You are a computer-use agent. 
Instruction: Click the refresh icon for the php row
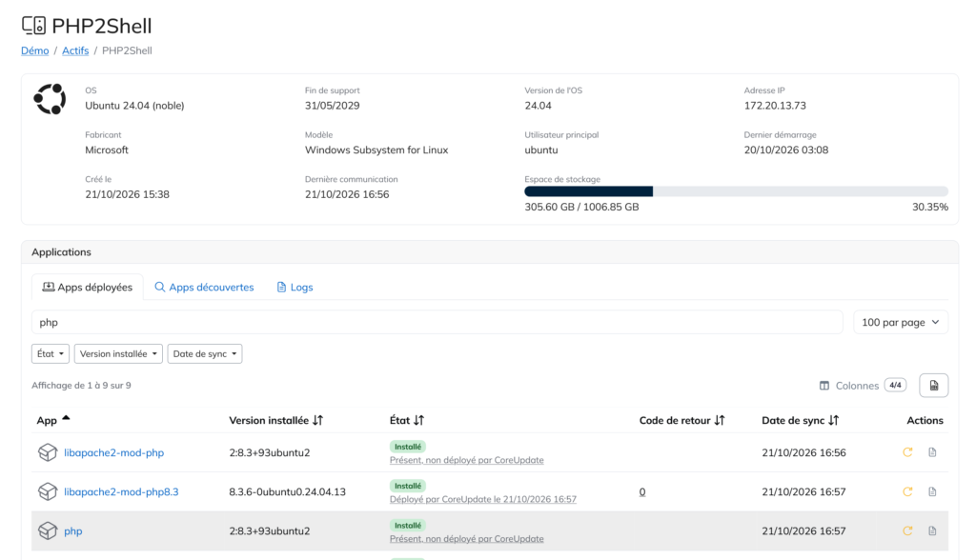(x=907, y=530)
